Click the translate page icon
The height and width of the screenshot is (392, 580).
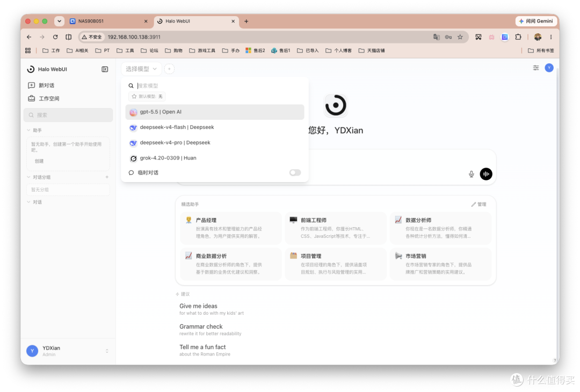click(x=437, y=37)
